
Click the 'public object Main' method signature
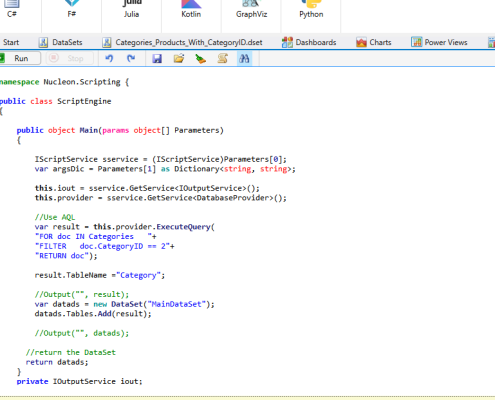(x=120, y=130)
